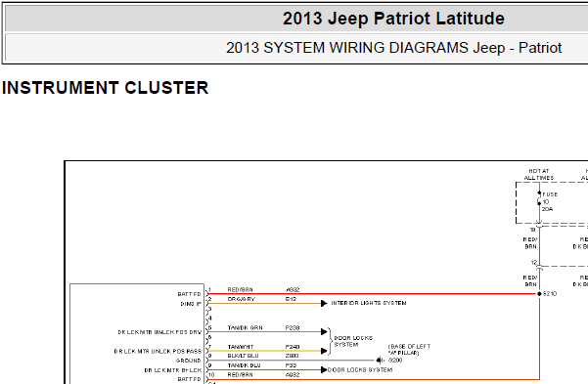This screenshot has height=384, width=588.
Task: Click the "FUSE 10 20A" label
Action: click(550, 202)
